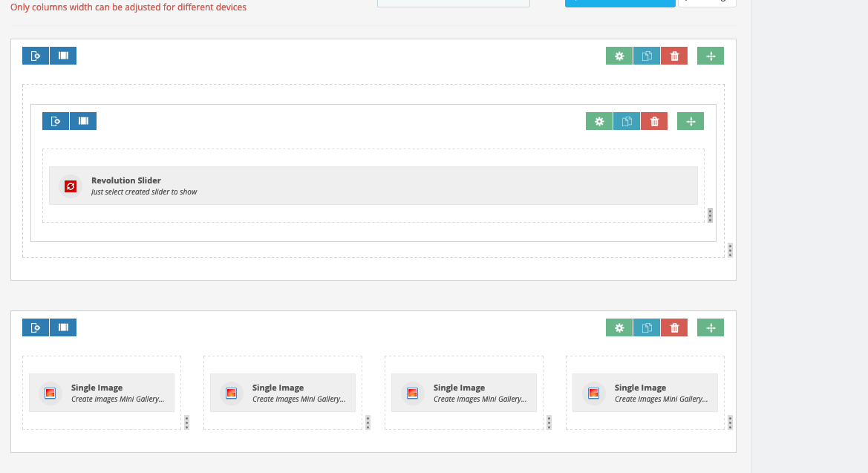Add container in the Single Image row
The width and height of the screenshot is (868, 473).
click(36, 327)
